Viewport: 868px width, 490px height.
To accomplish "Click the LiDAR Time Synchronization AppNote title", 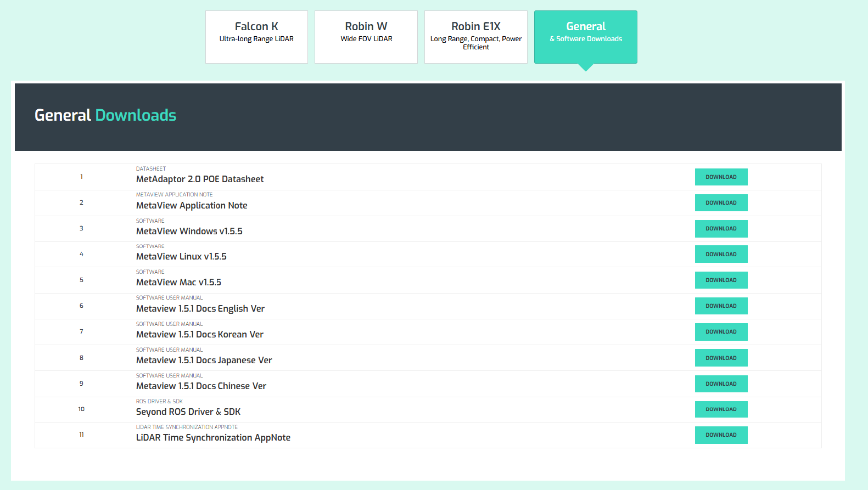I will (213, 438).
